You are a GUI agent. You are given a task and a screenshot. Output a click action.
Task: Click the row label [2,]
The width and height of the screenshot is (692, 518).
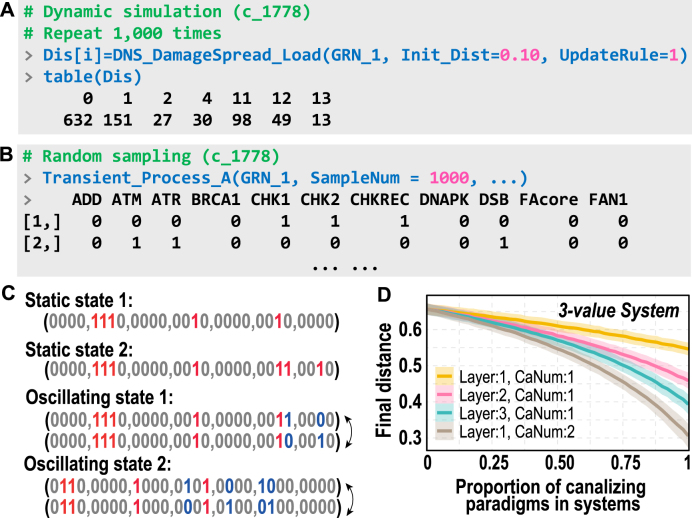tap(42, 243)
